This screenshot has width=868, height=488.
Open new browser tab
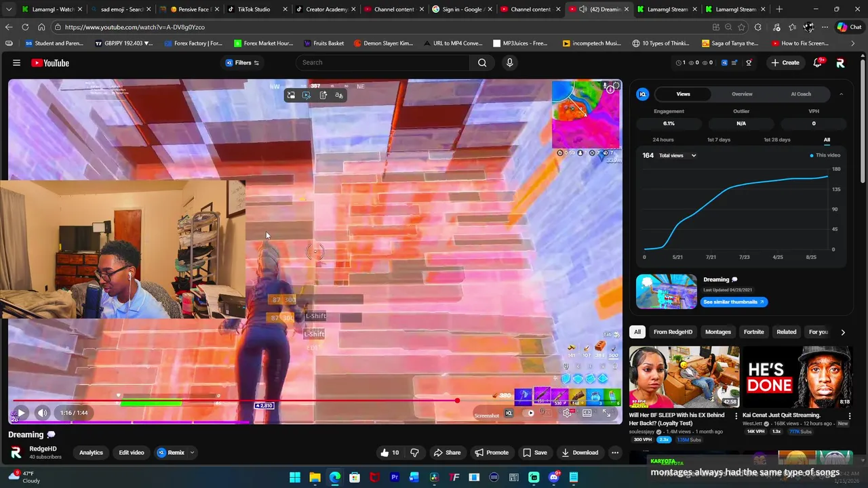click(x=779, y=9)
